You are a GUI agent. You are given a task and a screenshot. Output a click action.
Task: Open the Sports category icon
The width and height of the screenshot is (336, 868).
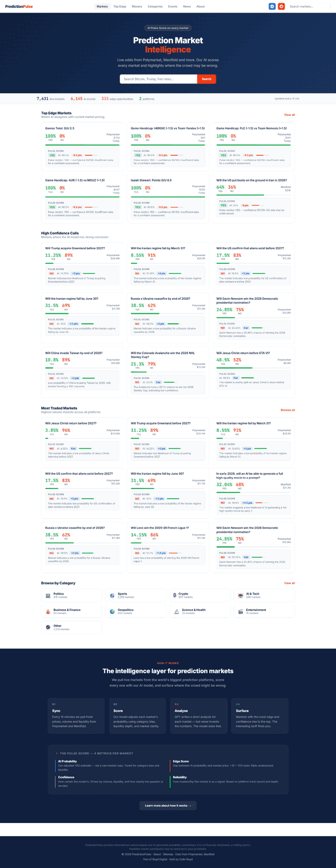coord(112,595)
